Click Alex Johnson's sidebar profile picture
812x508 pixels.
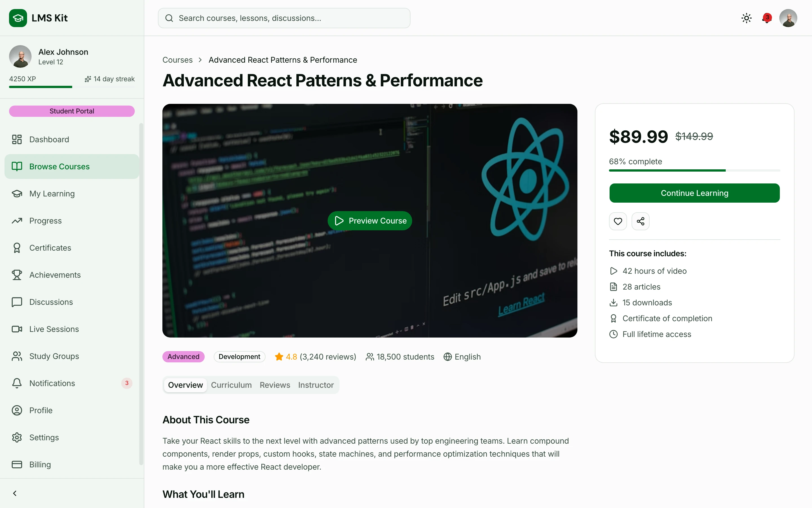pos(20,56)
